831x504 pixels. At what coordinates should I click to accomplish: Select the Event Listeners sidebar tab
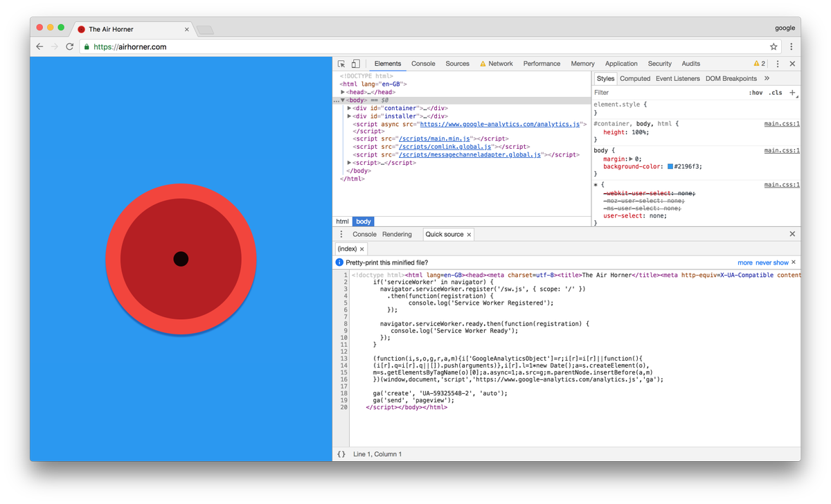[x=677, y=79]
